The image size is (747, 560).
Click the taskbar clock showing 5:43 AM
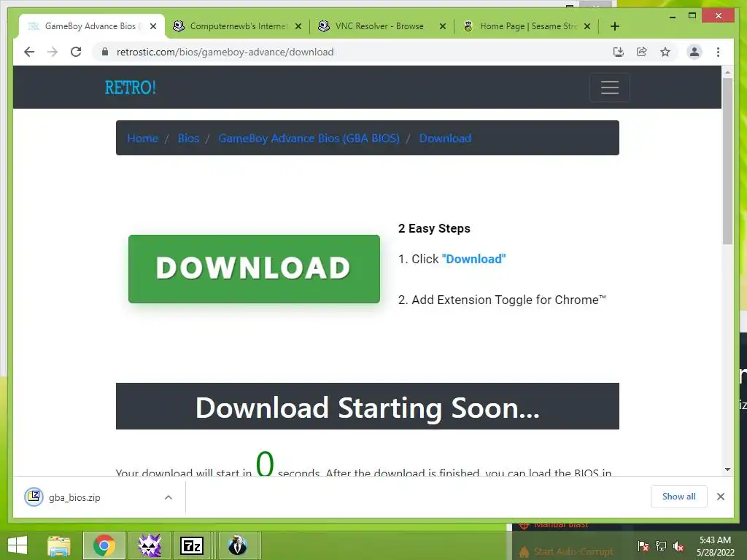point(715,546)
